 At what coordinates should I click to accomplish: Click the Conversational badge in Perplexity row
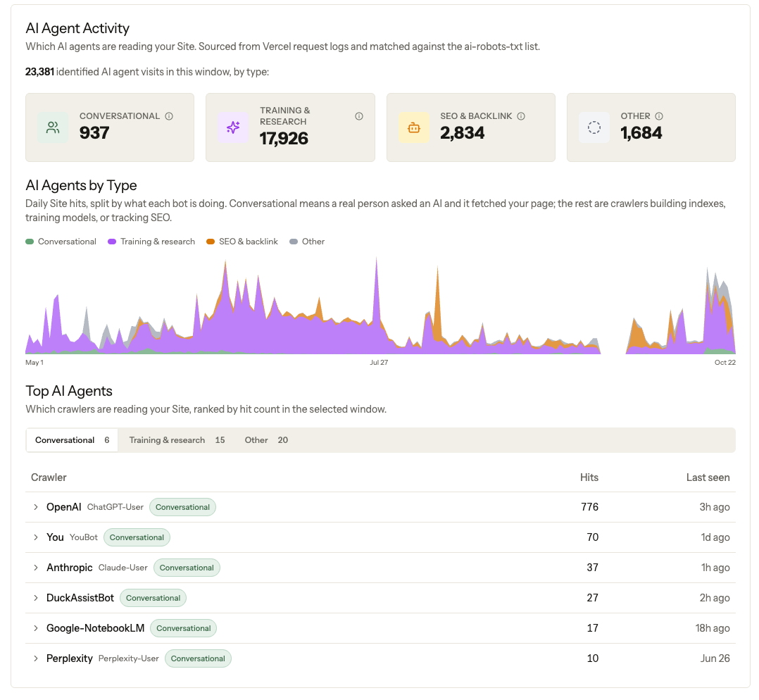(x=198, y=658)
